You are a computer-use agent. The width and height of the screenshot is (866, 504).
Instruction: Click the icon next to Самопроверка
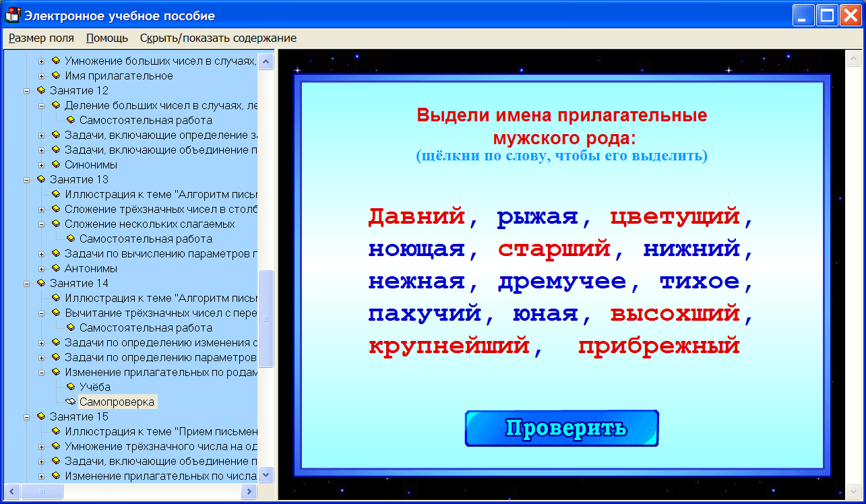point(69,402)
